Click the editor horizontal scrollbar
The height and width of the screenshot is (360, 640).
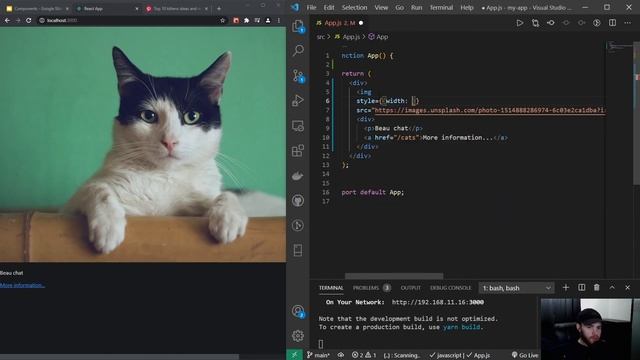tap(394, 276)
